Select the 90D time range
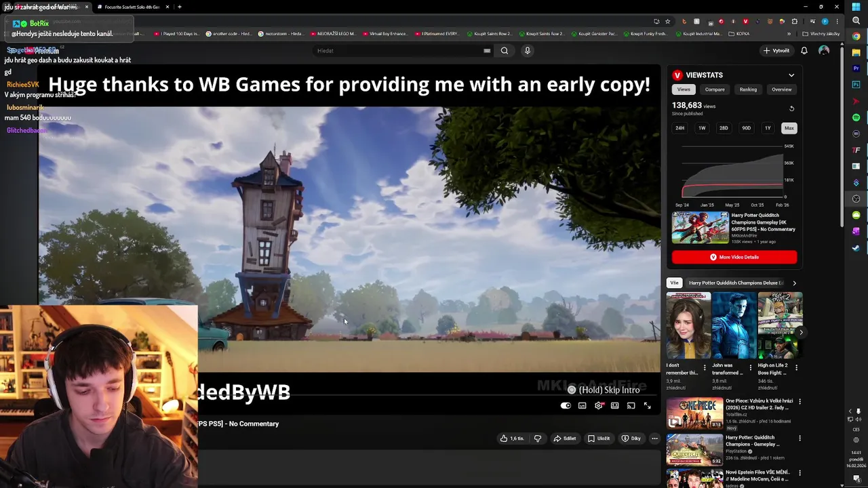Viewport: 868px width, 488px height. coord(746,128)
